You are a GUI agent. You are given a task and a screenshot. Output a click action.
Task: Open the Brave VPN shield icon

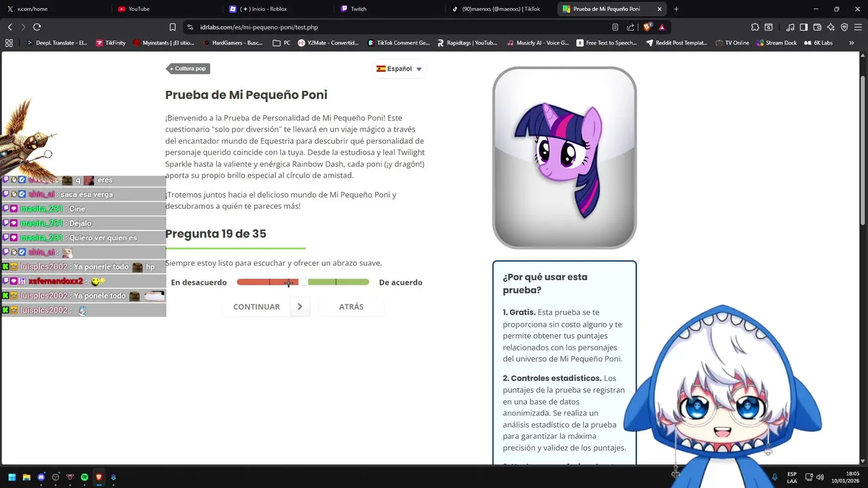844,27
